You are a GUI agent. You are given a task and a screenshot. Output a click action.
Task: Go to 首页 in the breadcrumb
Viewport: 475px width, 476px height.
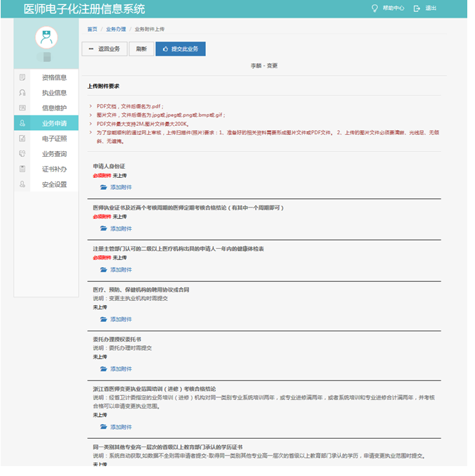coord(92,30)
